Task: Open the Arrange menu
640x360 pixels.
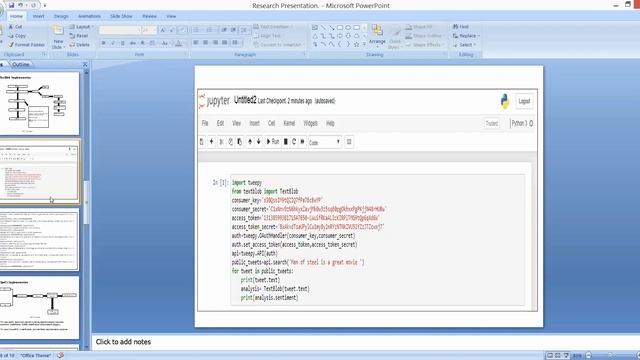Action: tap(377, 37)
